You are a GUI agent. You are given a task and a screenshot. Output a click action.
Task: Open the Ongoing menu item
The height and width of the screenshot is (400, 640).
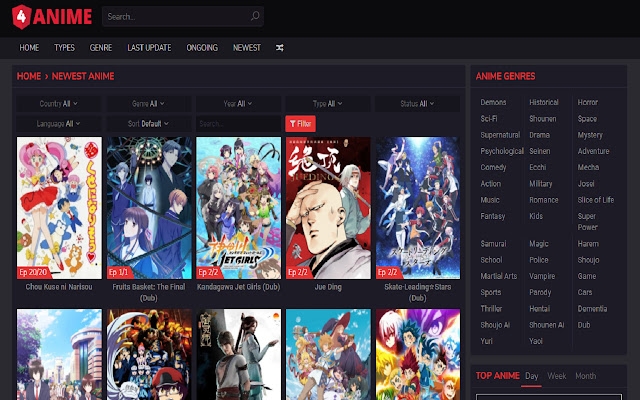coord(201,48)
